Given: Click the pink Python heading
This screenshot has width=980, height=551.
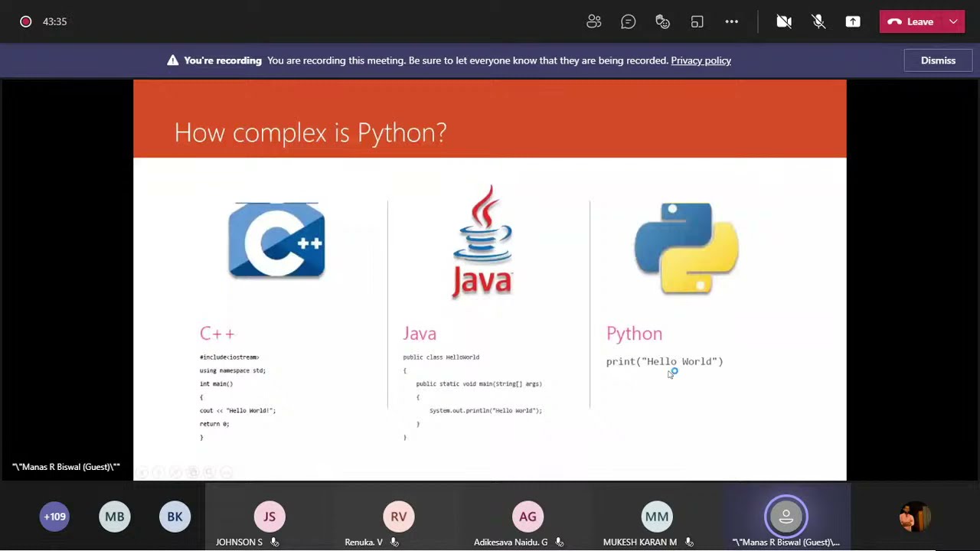Looking at the screenshot, I should coord(634,334).
